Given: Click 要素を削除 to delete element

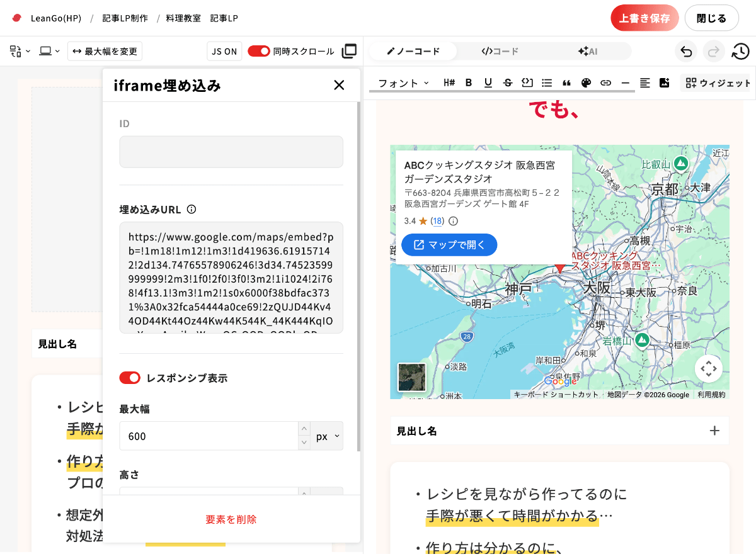Looking at the screenshot, I should click(x=231, y=519).
